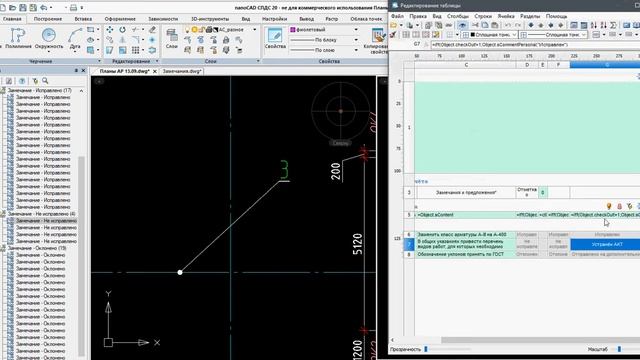Switch to the Оформление ribbon tab
This screenshot has height=360, width=640.
coord(120,19)
